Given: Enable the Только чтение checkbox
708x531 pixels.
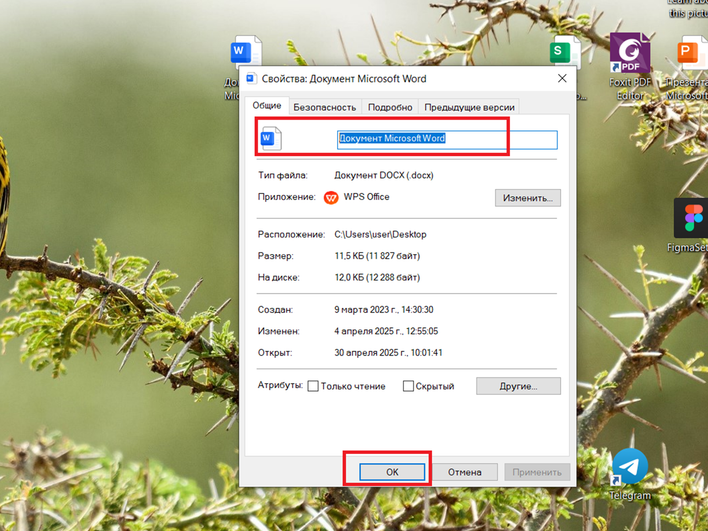Looking at the screenshot, I should 313,386.
